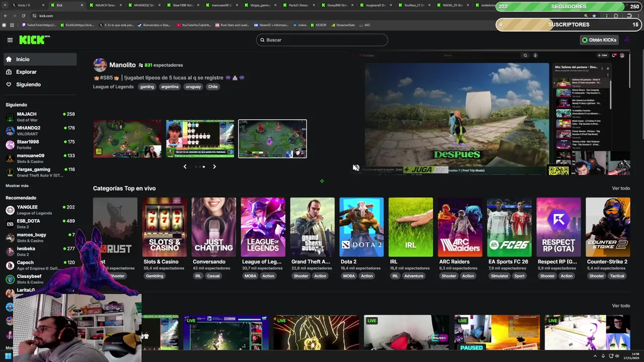Open the StreamerStats bookmark

[x=342, y=25]
